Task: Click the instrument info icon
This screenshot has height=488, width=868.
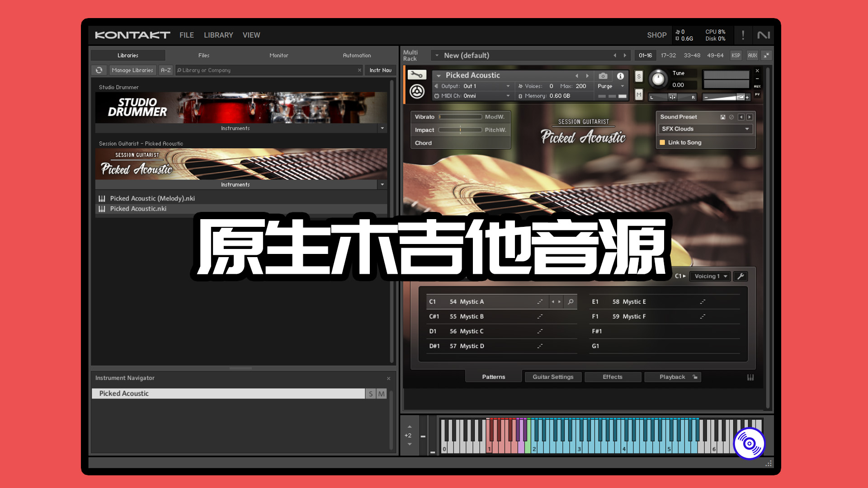Action: [619, 75]
